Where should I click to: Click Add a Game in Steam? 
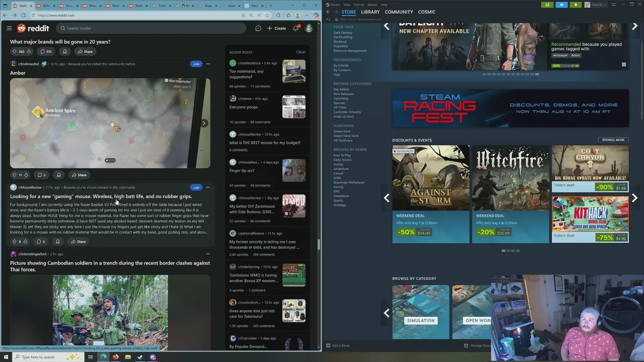[338, 345]
